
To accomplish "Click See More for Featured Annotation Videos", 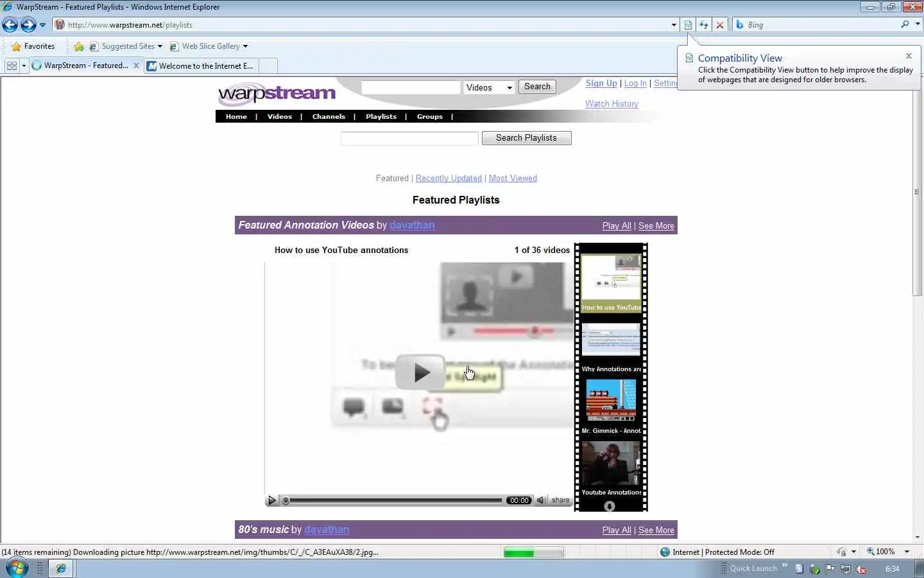I will 656,226.
